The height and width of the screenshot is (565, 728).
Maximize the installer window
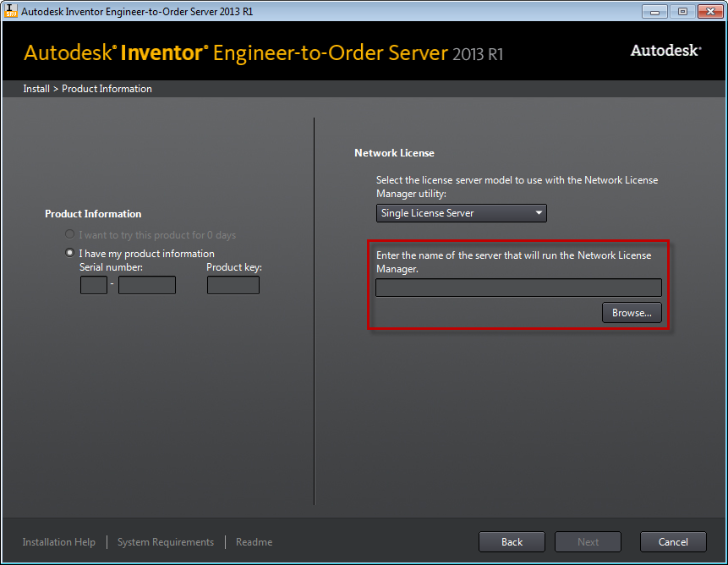[681, 12]
